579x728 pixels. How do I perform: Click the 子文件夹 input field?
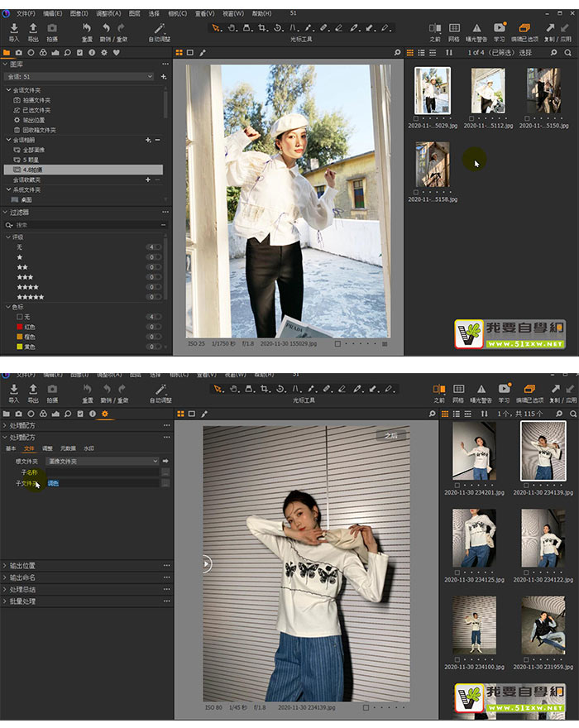coord(103,483)
